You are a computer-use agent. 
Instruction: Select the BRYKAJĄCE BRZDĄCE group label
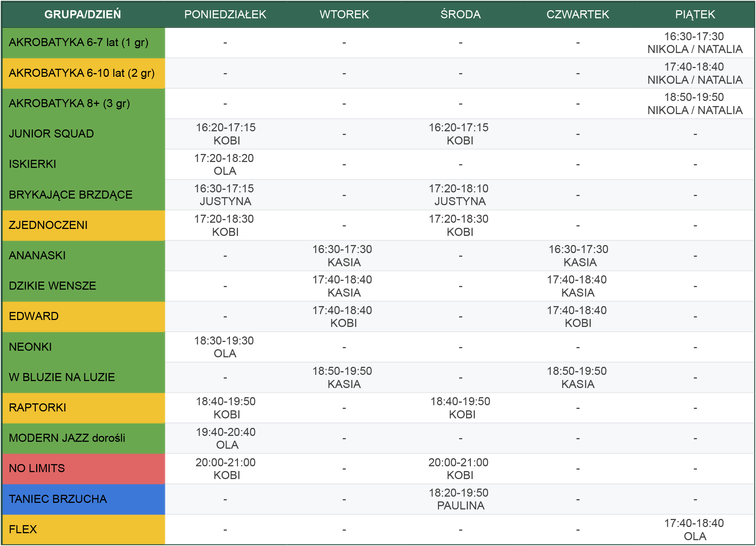coord(84,195)
